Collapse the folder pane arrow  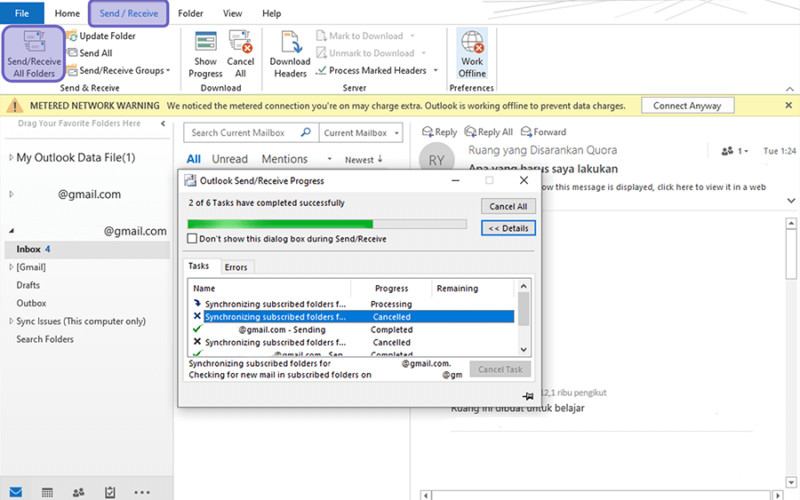pyautogui.click(x=163, y=123)
